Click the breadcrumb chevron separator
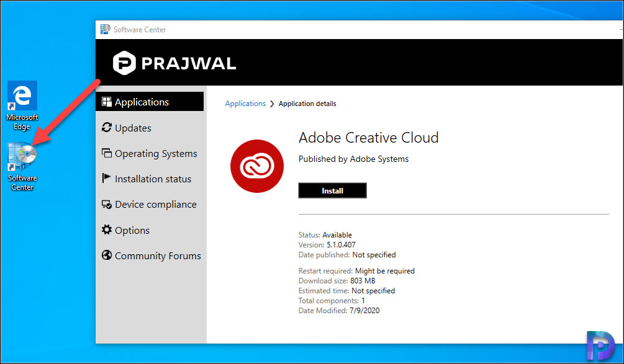 click(272, 104)
